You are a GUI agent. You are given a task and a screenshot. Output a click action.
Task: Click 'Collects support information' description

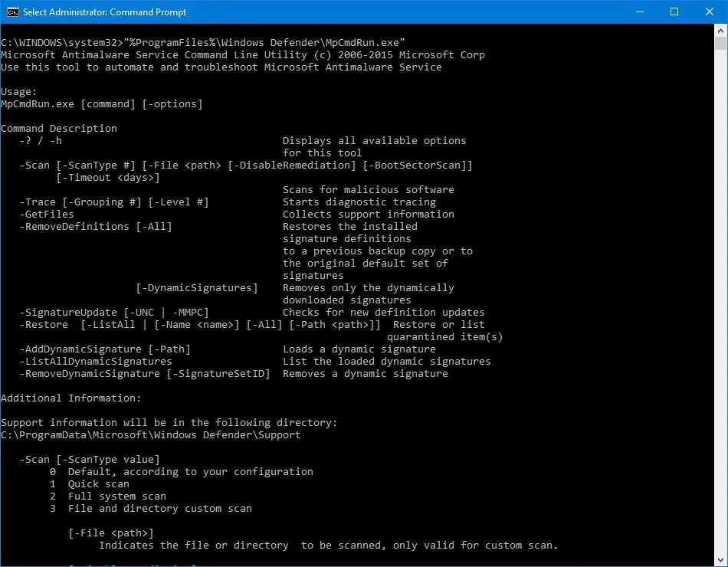(x=368, y=214)
